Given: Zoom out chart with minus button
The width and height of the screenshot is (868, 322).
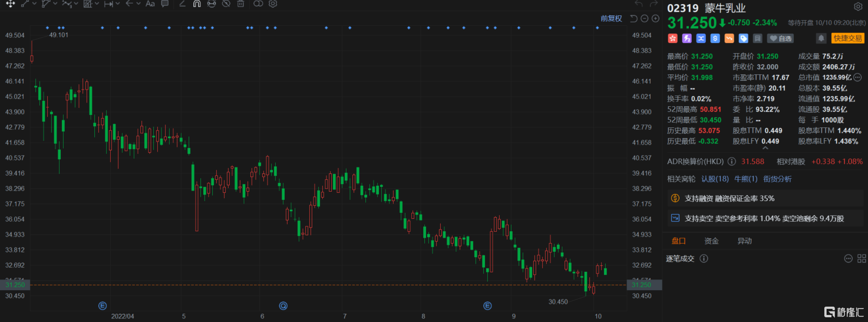Looking at the screenshot, I should tap(644, 18).
